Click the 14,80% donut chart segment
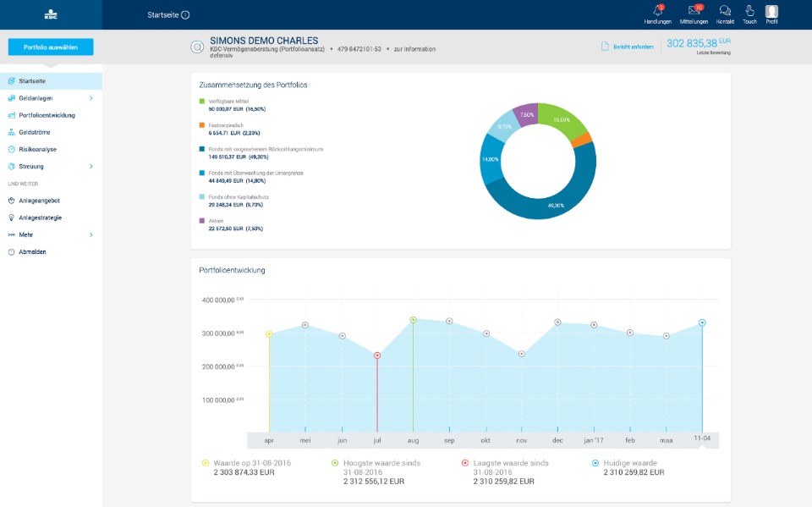Screen dimensions: 812x507 pyautogui.click(x=491, y=160)
